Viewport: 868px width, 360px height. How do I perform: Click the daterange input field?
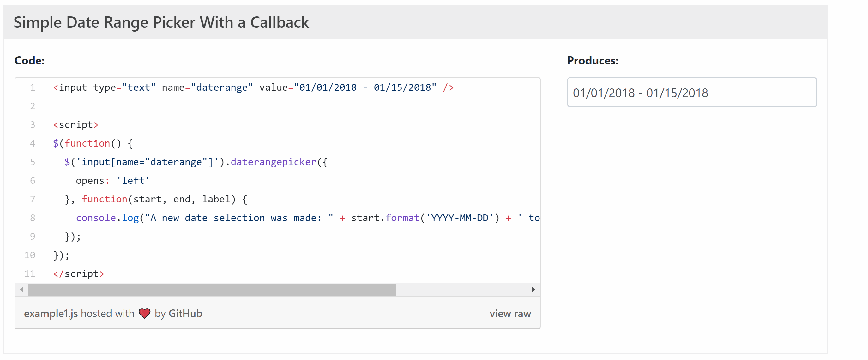pos(691,93)
